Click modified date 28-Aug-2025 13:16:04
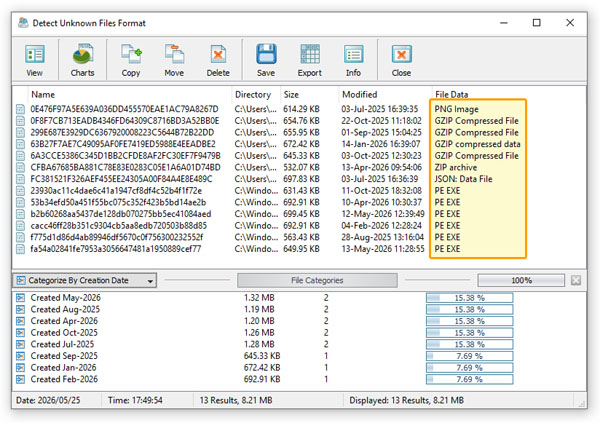Screen dimensions: 600x423 pos(382,238)
